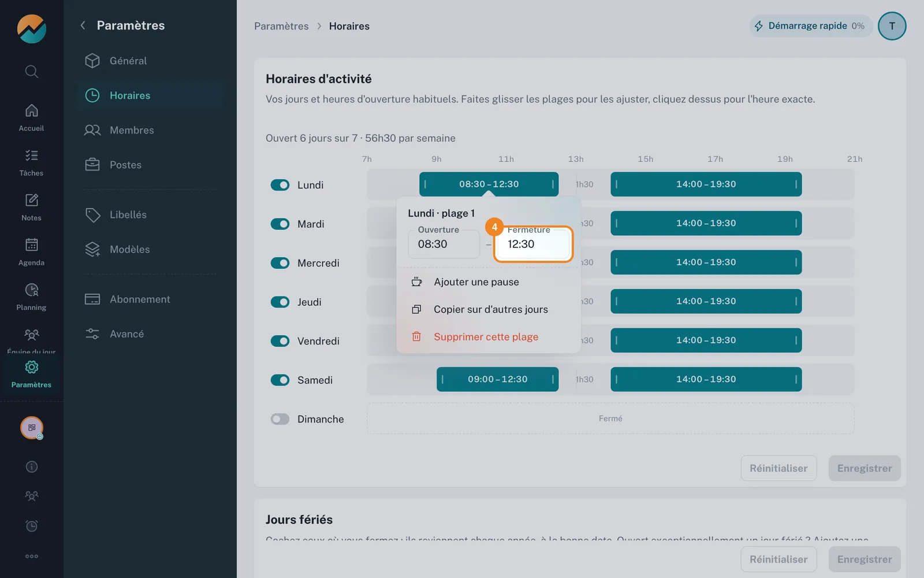Collapse Paramètres with the back chevron
The width and height of the screenshot is (924, 578).
coord(83,25)
